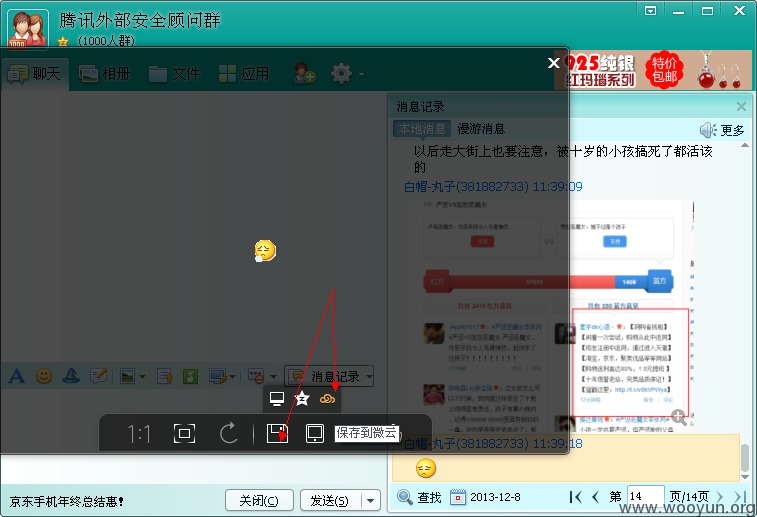
Task: Switch to the 漫游消息 tab
Action: pos(481,129)
